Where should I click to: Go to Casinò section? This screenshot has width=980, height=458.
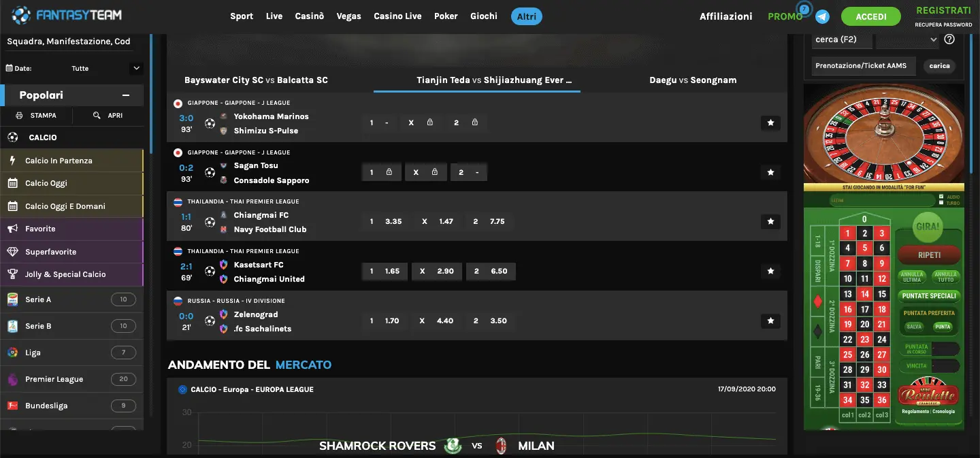click(x=310, y=16)
